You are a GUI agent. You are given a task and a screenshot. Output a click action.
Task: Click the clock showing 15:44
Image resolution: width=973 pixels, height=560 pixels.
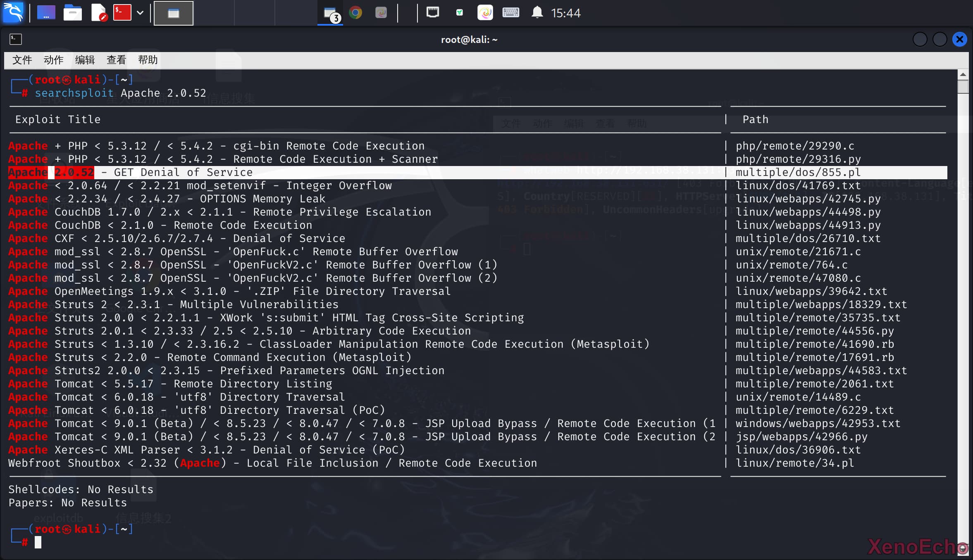pyautogui.click(x=565, y=13)
